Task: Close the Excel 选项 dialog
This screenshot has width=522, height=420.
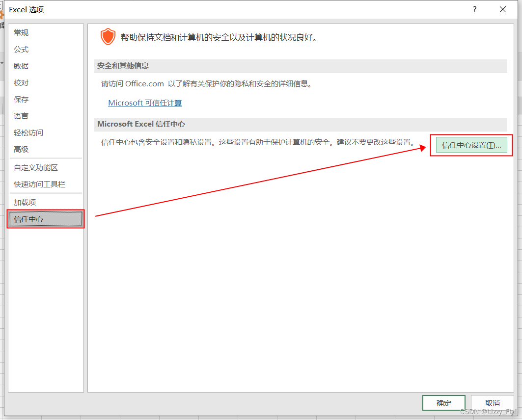Action: click(x=503, y=9)
